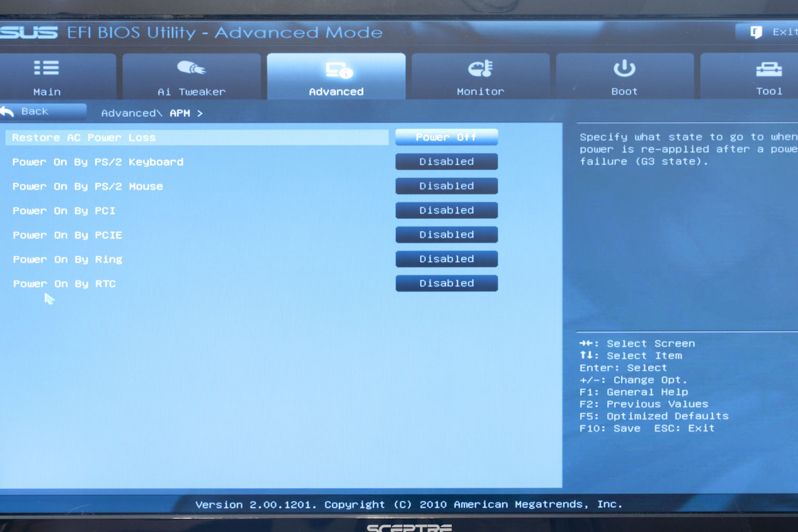Select the Restore AC Power Loss row
The image size is (798, 532).
click(197, 138)
